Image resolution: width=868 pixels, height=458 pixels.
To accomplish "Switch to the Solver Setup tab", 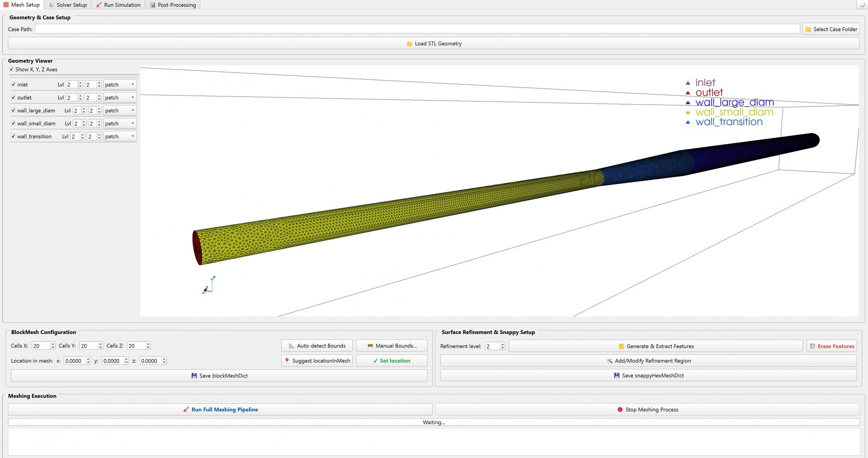I will click(x=68, y=5).
